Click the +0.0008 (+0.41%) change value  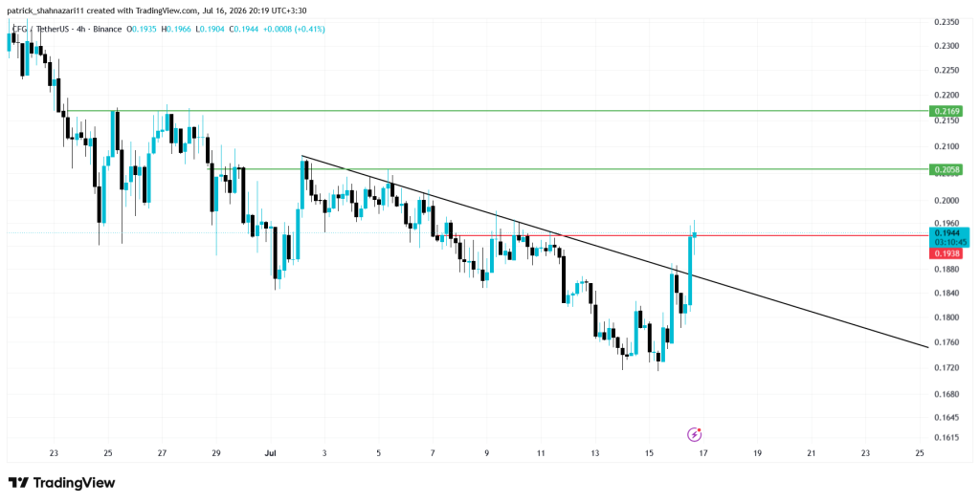294,29
